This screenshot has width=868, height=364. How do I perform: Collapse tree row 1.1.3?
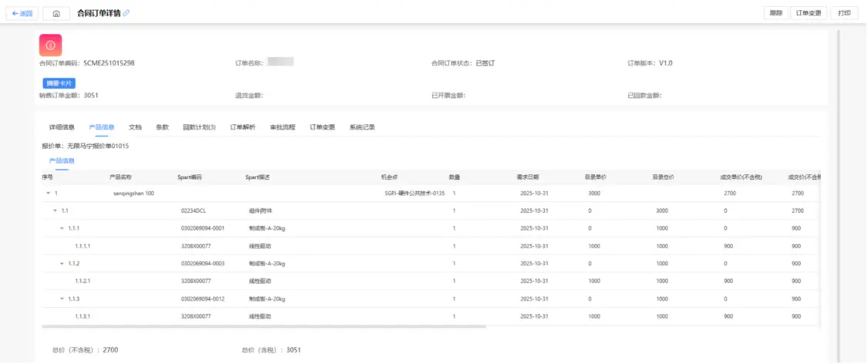pos(62,299)
